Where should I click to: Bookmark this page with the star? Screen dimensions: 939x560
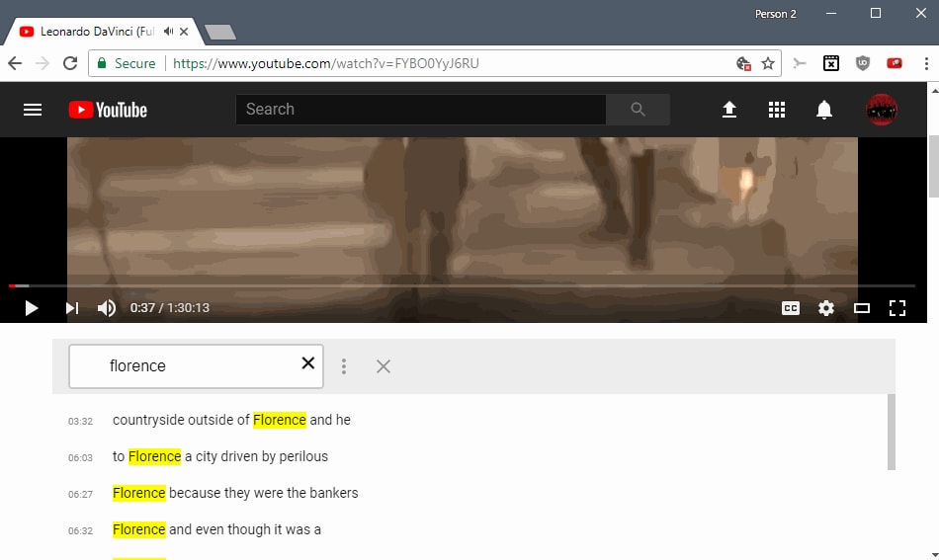pyautogui.click(x=768, y=63)
